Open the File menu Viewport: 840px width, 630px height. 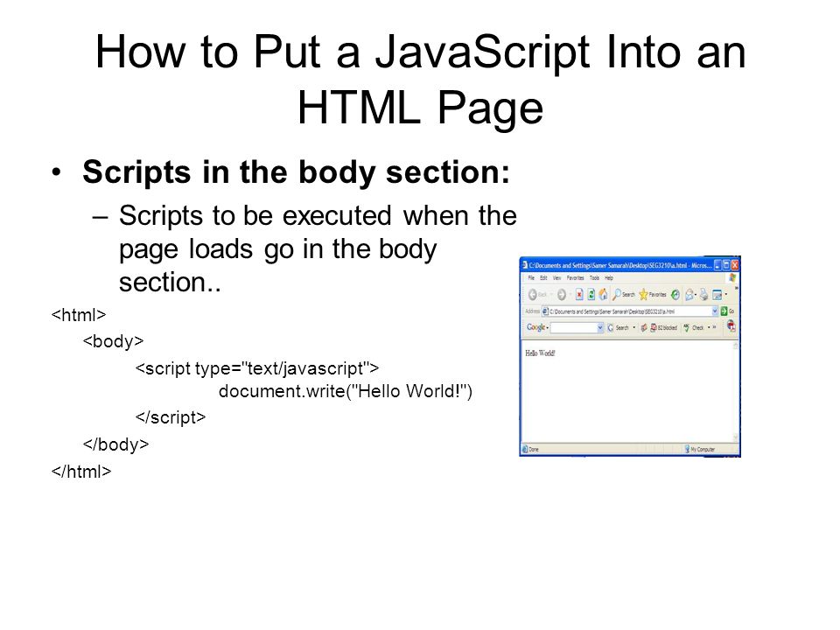tap(531, 278)
